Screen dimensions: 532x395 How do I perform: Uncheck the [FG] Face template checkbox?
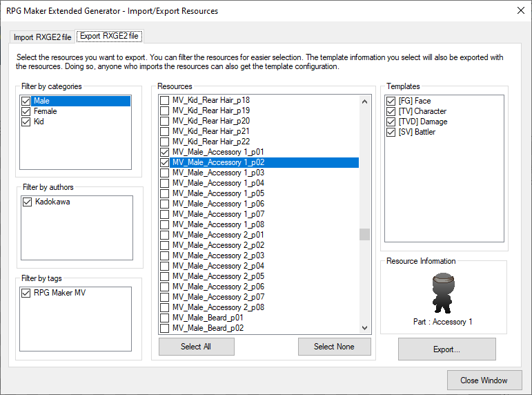point(391,101)
